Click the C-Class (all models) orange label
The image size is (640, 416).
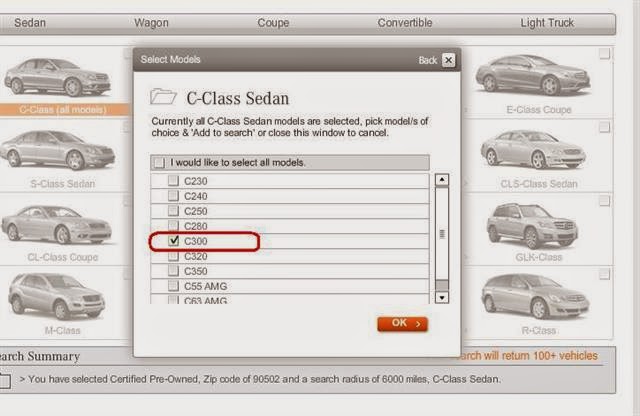pyautogui.click(x=63, y=109)
